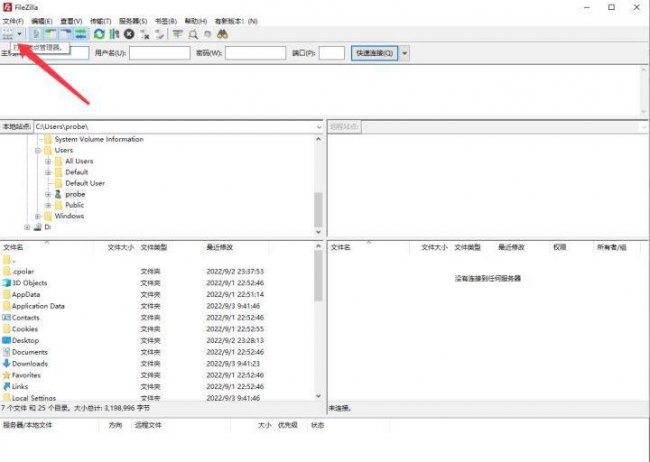The height and width of the screenshot is (462, 650).
Task: Open the 传输(T) menu
Action: (100, 21)
